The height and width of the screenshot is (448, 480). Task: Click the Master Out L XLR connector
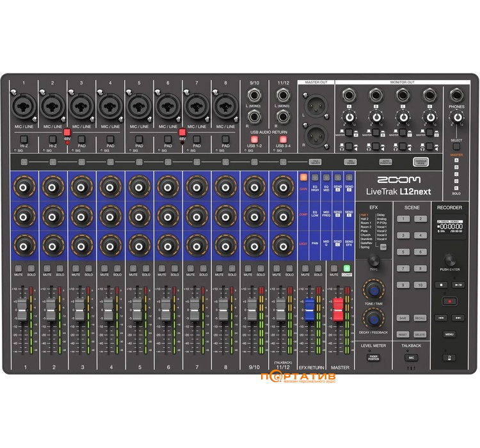point(316,106)
